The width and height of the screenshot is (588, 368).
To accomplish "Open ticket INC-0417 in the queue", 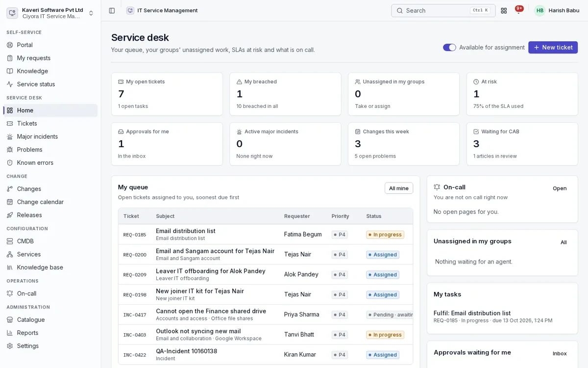I will (266, 315).
